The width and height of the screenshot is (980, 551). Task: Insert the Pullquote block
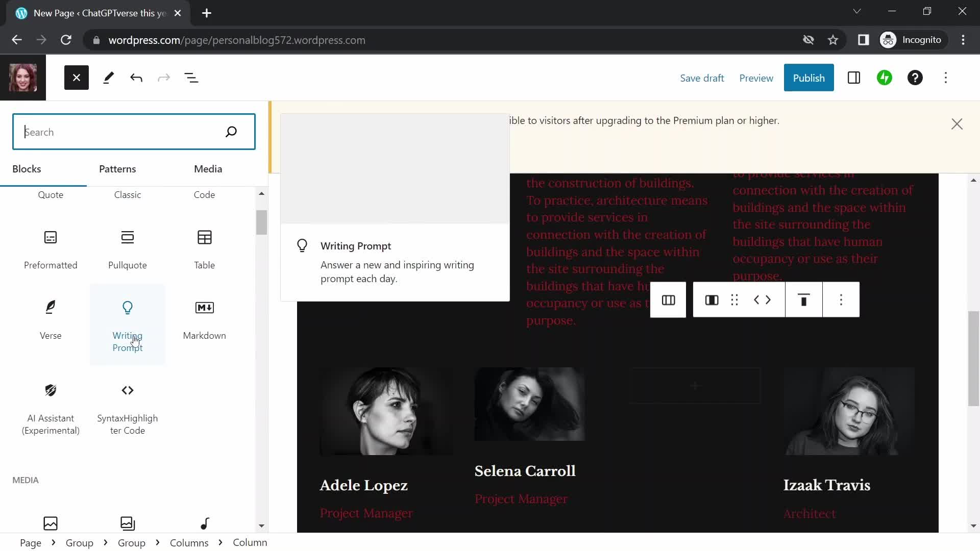[128, 249]
